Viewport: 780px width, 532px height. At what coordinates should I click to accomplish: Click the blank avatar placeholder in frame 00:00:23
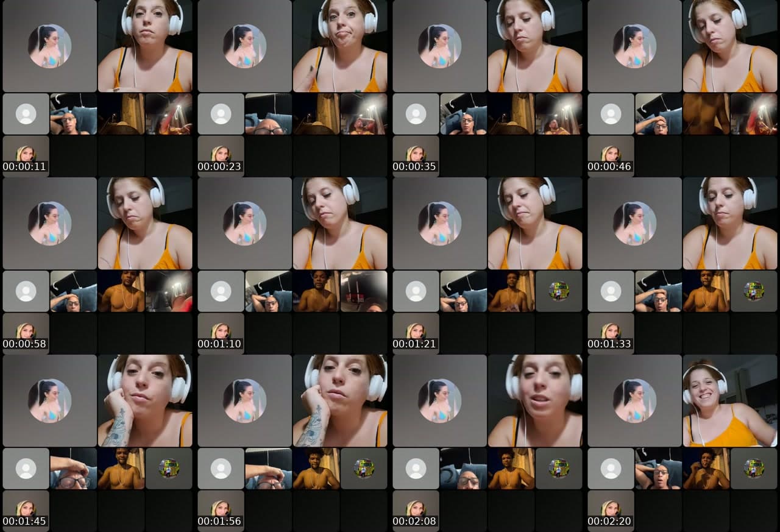[221, 114]
